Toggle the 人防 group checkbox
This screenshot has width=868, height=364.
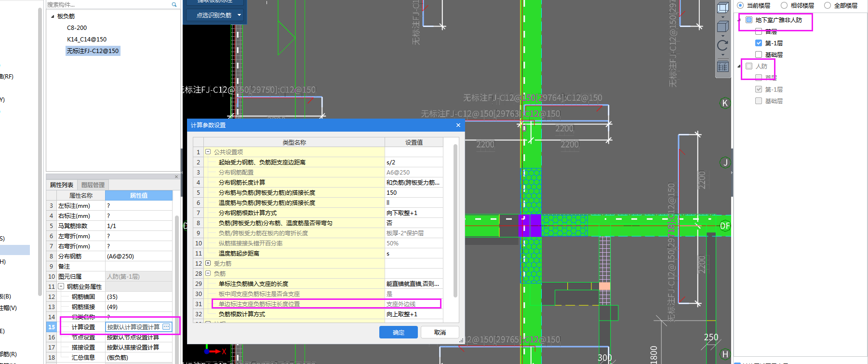tap(749, 66)
